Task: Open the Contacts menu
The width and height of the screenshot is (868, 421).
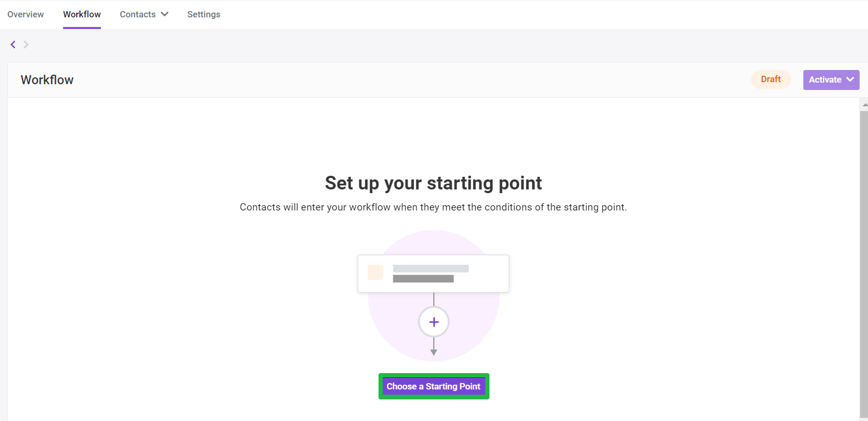Action: click(x=144, y=14)
